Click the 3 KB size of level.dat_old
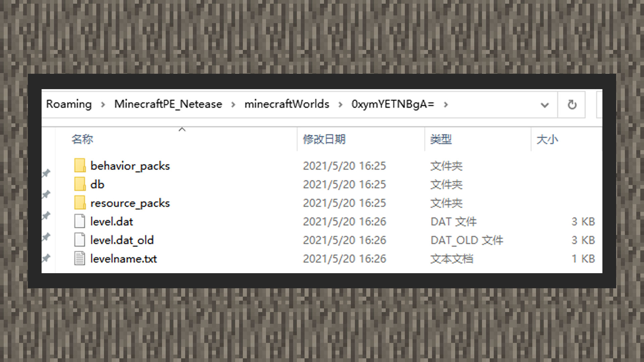This screenshot has height=362, width=644. 583,240
